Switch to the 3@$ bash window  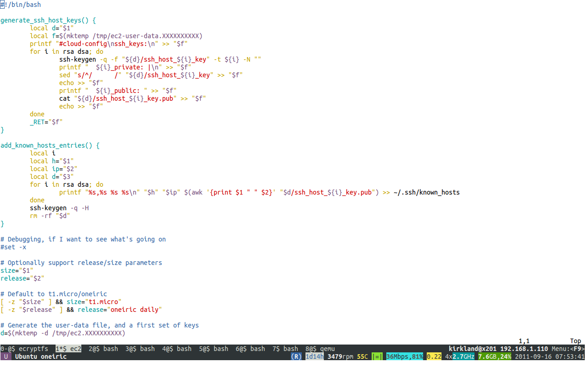point(140,349)
